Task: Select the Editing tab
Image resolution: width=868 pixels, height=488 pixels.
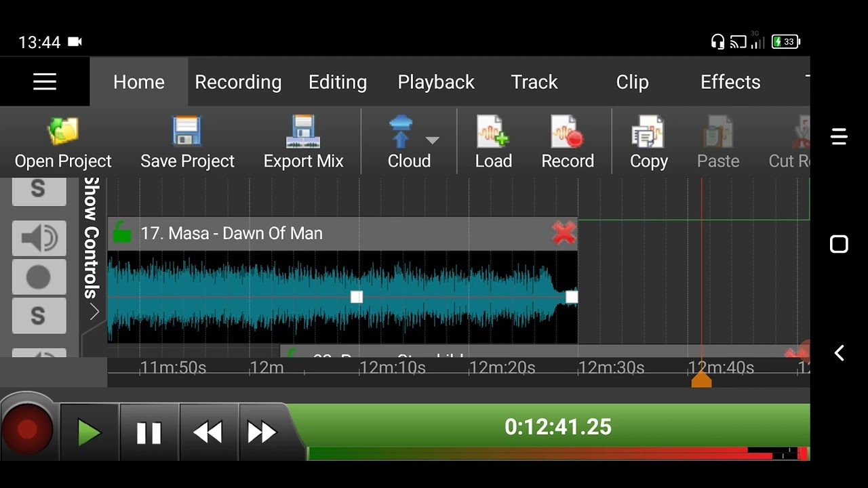Action: tap(338, 82)
